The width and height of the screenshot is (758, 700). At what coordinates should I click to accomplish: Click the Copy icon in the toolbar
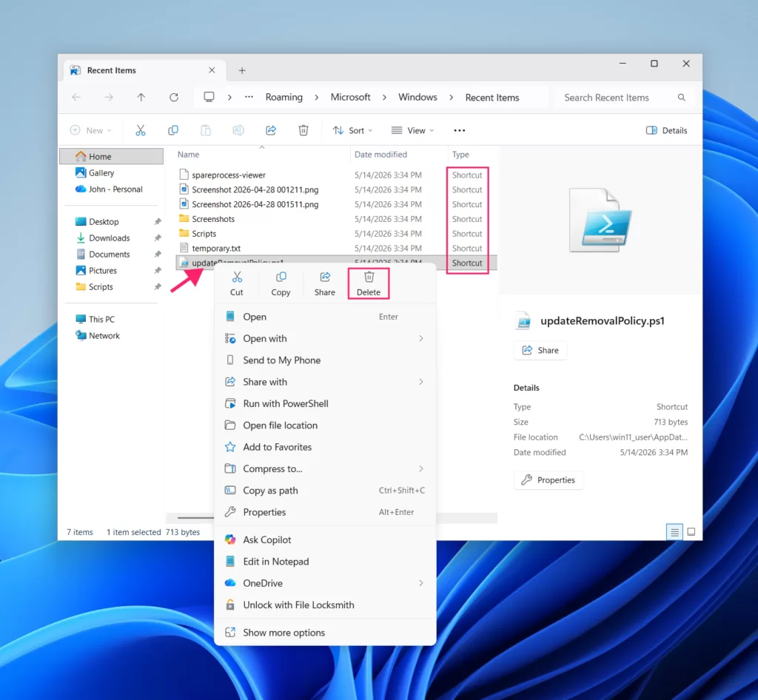click(x=172, y=130)
